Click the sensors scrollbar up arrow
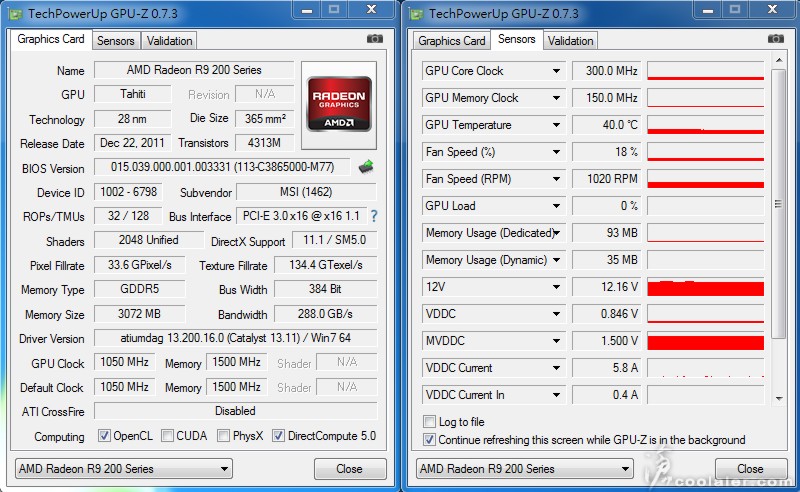 (779, 61)
